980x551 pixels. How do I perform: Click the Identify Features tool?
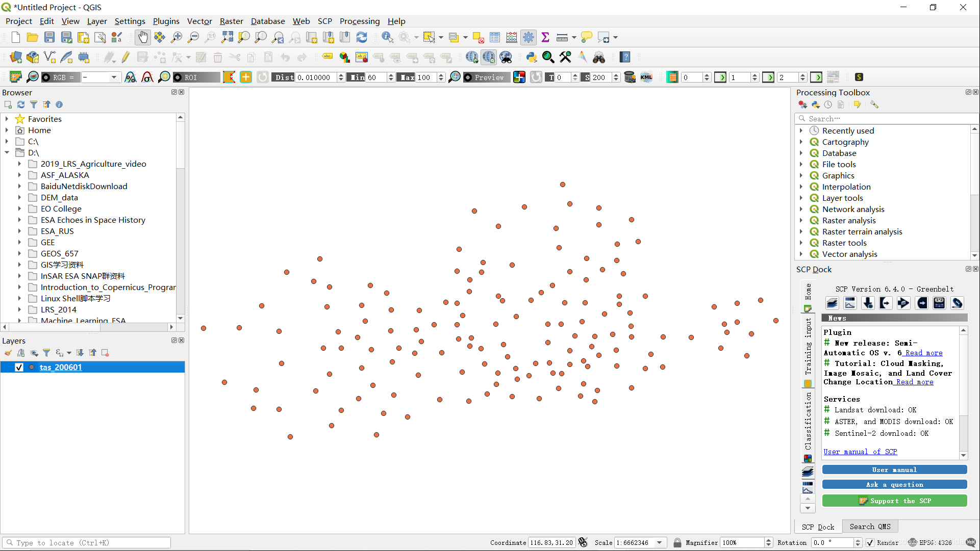[387, 37]
